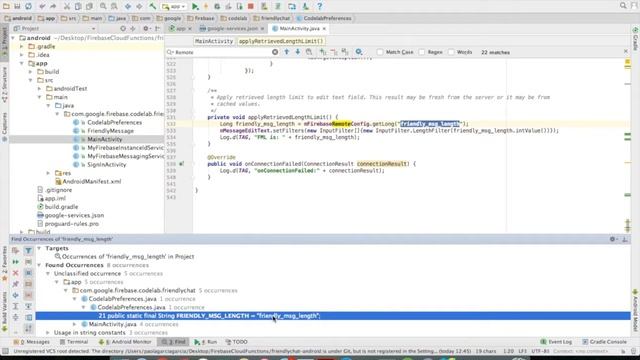Go to next match with down arrow
Viewport: 640px width, 360px height.
coord(298,52)
